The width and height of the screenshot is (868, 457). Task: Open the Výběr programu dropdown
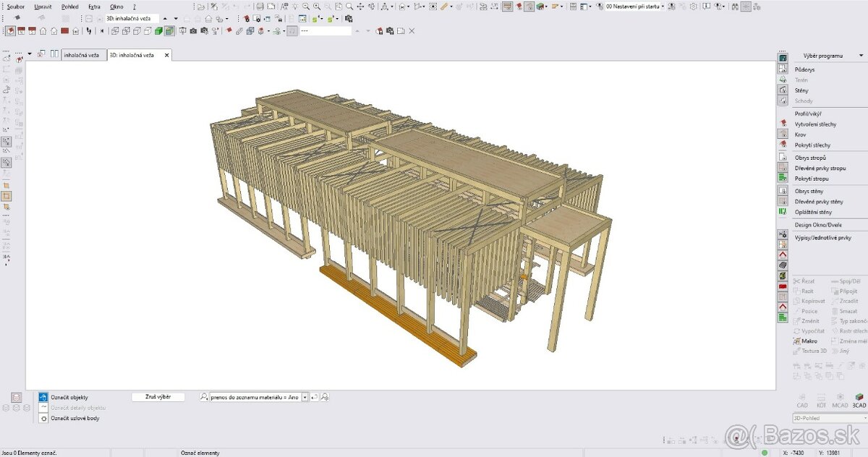pos(861,56)
